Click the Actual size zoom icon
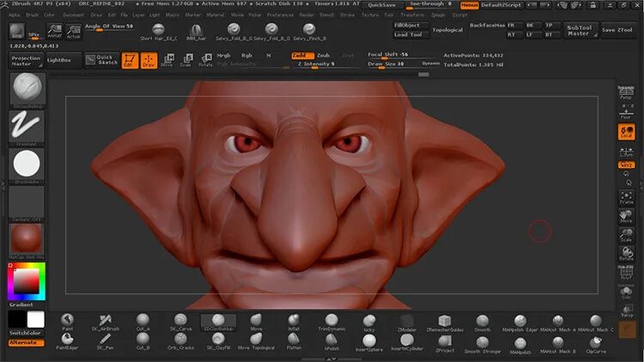The height and width of the screenshot is (362, 644). [x=74, y=31]
